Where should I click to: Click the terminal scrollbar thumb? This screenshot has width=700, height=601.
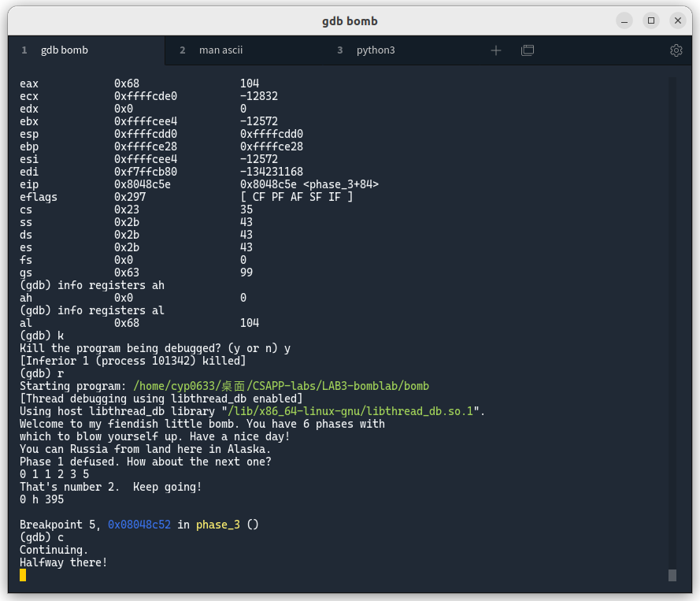pyautogui.click(x=672, y=575)
